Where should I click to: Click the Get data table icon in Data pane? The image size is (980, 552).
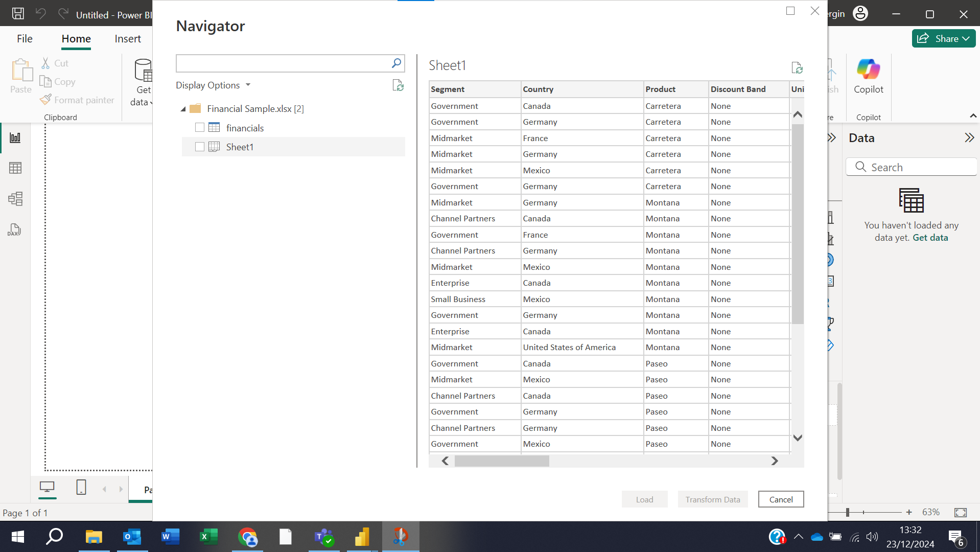tap(911, 200)
